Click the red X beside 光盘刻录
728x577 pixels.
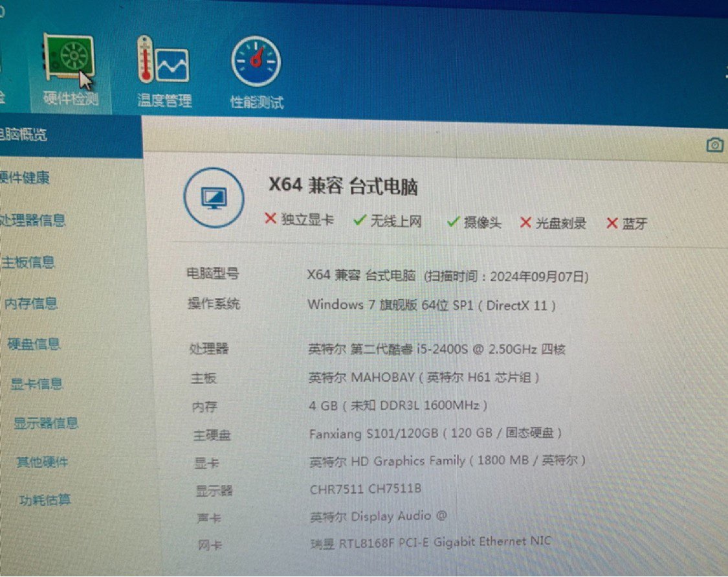click(526, 223)
